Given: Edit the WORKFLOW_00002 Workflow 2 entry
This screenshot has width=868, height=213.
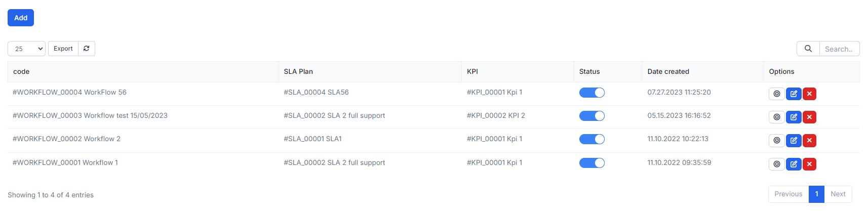Looking at the screenshot, I should (794, 140).
